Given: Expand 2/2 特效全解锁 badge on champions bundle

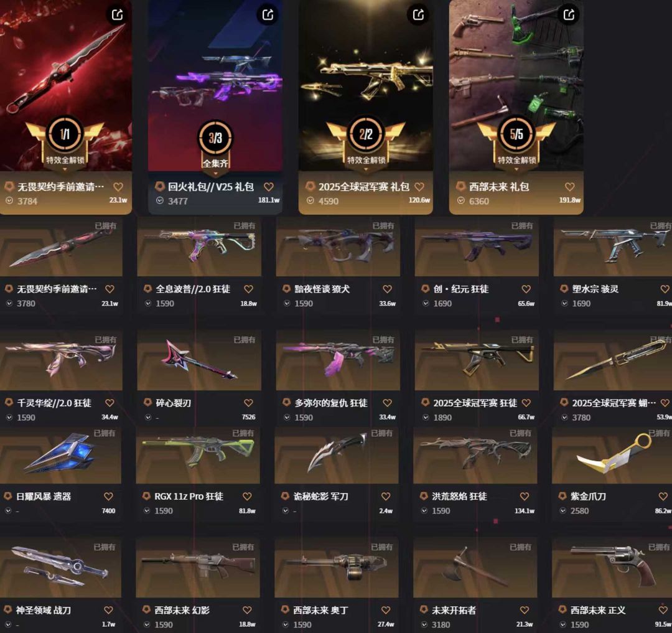Looking at the screenshot, I should pos(366,170).
